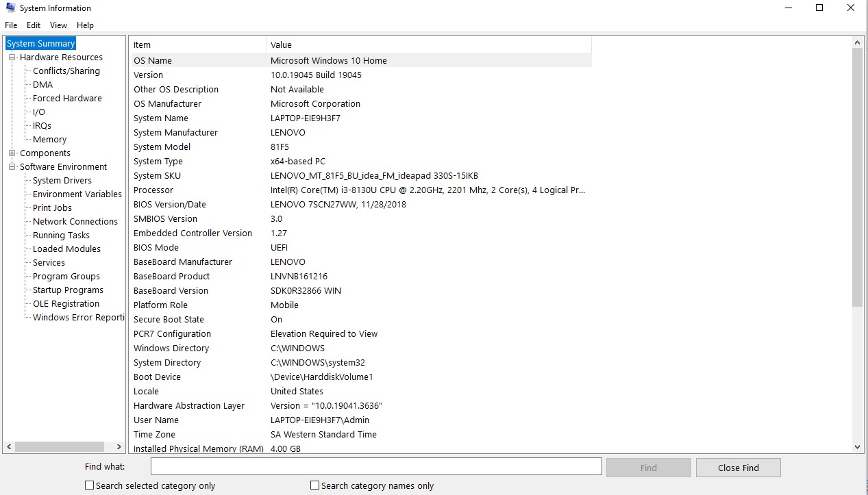Select the OS Name row
The width and height of the screenshot is (868, 495).
[361, 60]
